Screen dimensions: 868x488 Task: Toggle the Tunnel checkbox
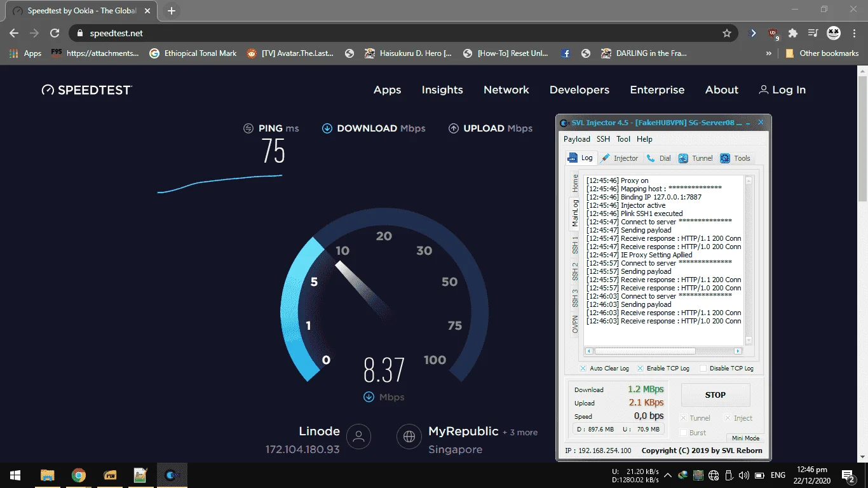pyautogui.click(x=684, y=418)
